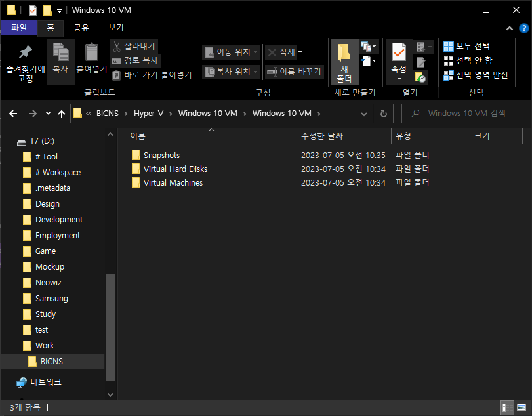Click the navigation pane scrollbar thumb
Screen dimensions: 532x416
pyautogui.click(x=110, y=327)
